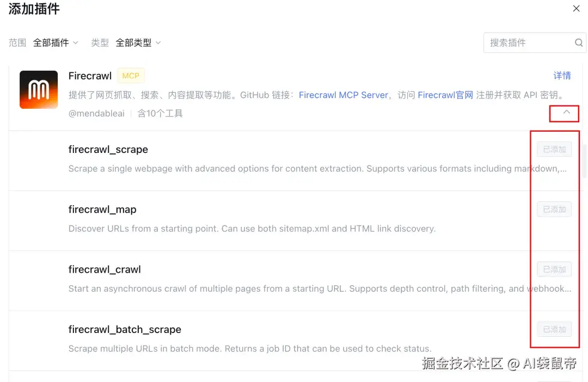This screenshot has width=588, height=382.
Task: Open the Firecrawl MCP Server GitHub link
Action: pos(343,95)
